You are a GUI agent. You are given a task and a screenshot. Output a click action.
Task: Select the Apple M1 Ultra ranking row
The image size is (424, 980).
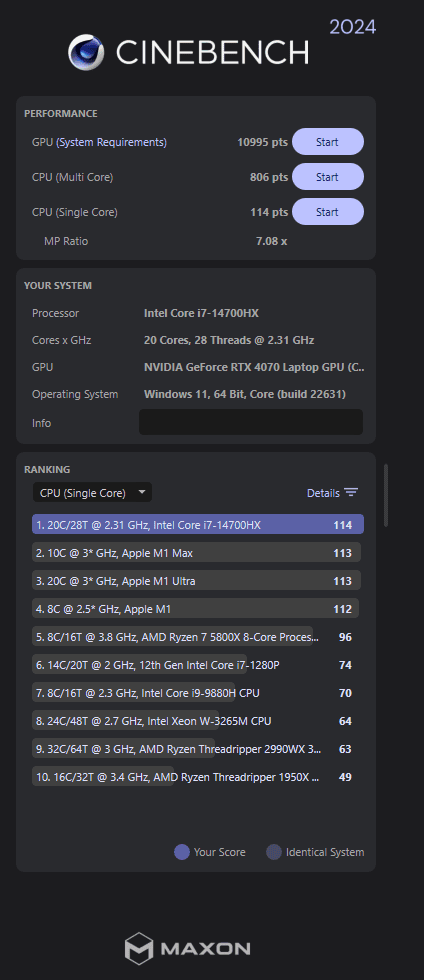198,581
